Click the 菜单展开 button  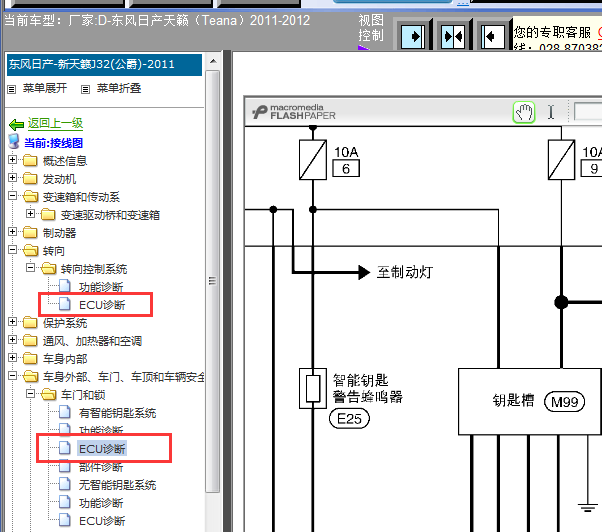[x=45, y=88]
